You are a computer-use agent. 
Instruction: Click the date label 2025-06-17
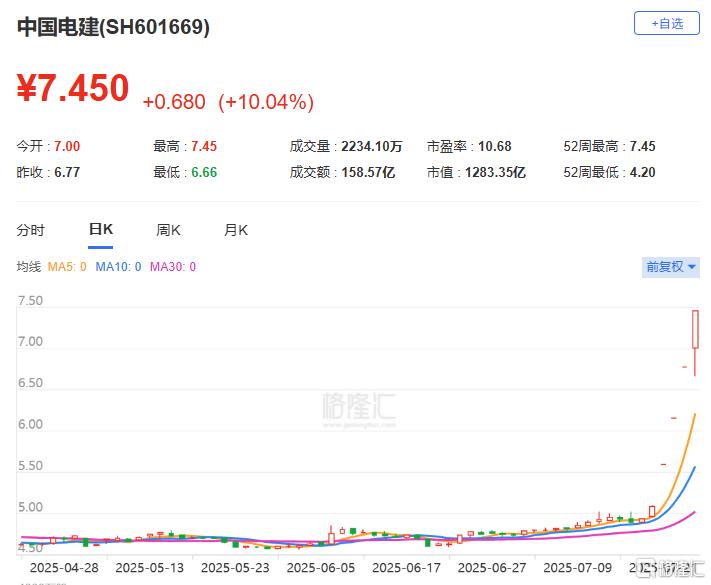(x=406, y=568)
